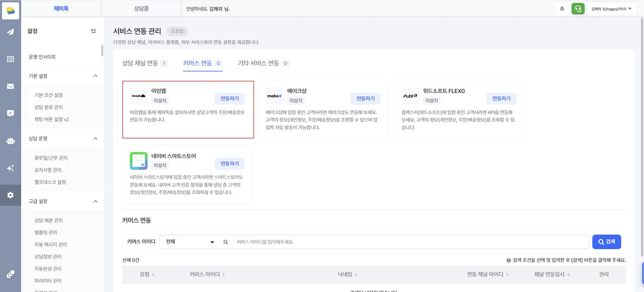Click the blue 검색 button
Viewport: 644px width, 292px height.
pos(607,242)
